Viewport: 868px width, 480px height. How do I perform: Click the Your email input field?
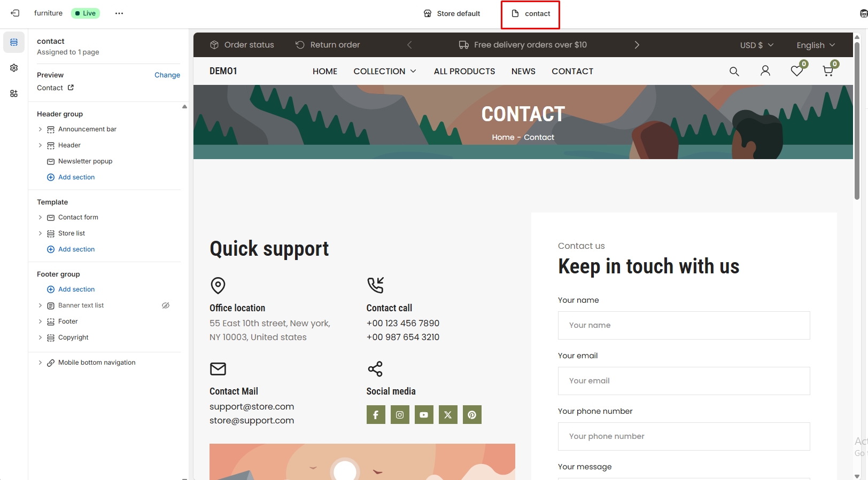[x=684, y=381]
